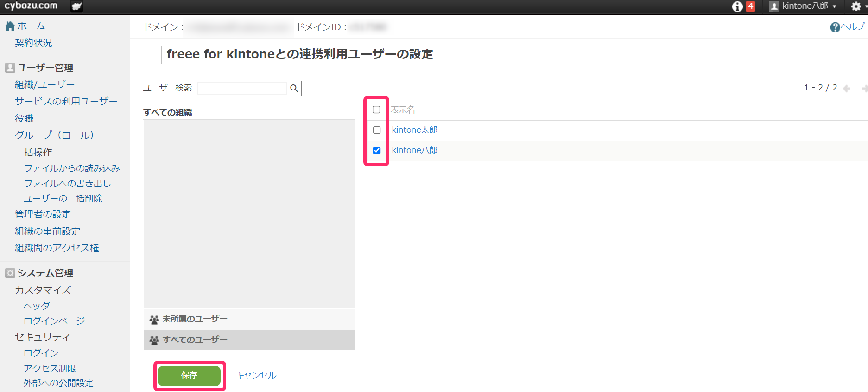Screen dimensions: 868x392
Task: Open 組織/ユーザー settings
Action: coord(44,84)
